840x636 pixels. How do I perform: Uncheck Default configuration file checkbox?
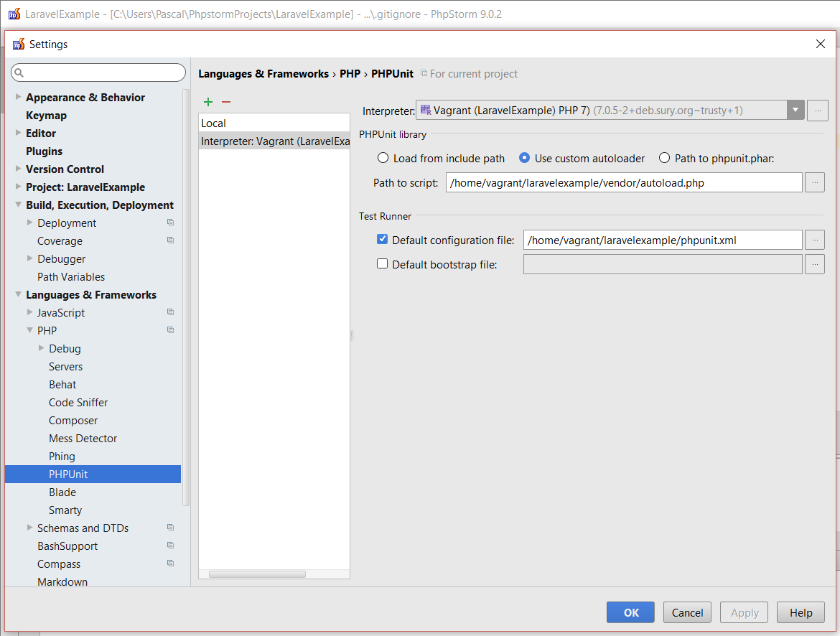(x=382, y=240)
